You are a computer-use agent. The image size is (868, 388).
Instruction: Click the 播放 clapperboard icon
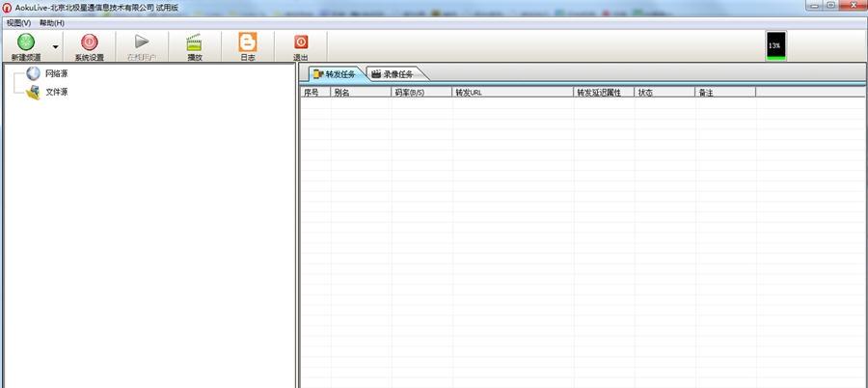click(x=194, y=42)
